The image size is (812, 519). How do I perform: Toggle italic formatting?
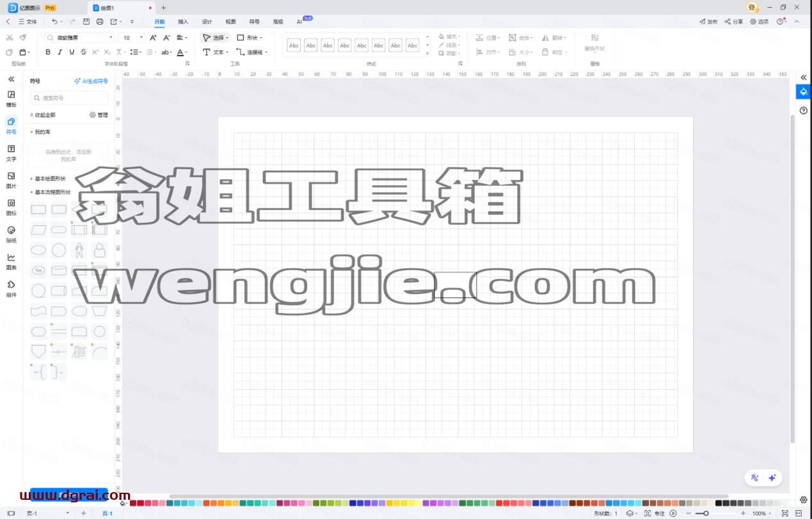tap(60, 52)
